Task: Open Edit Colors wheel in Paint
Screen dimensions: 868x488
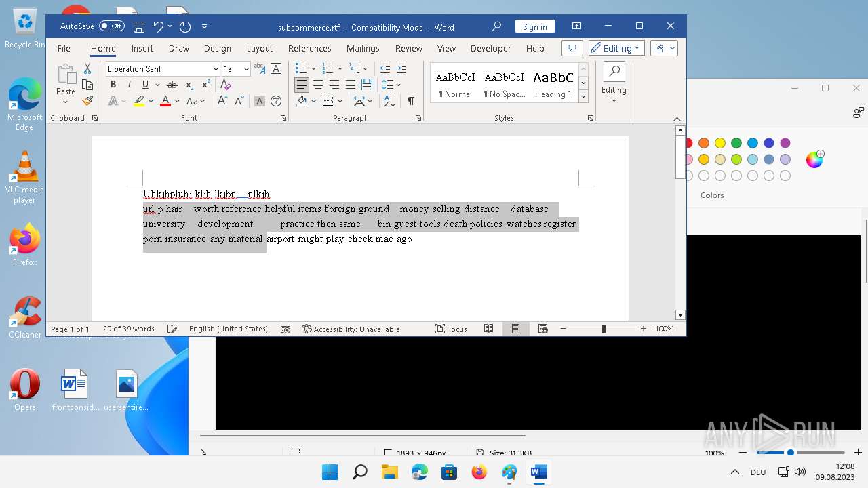Action: click(x=814, y=159)
